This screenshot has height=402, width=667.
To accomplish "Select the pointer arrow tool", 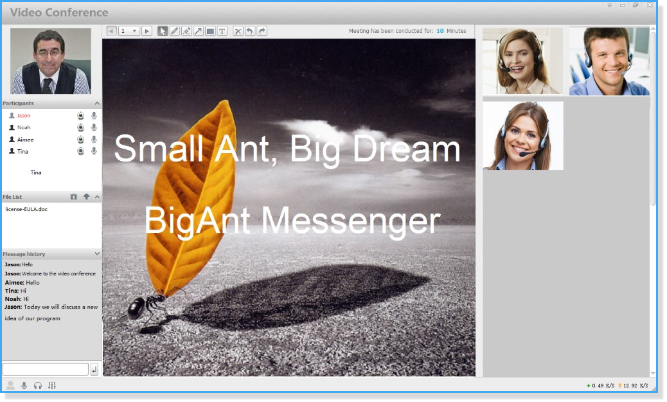I will [x=164, y=31].
